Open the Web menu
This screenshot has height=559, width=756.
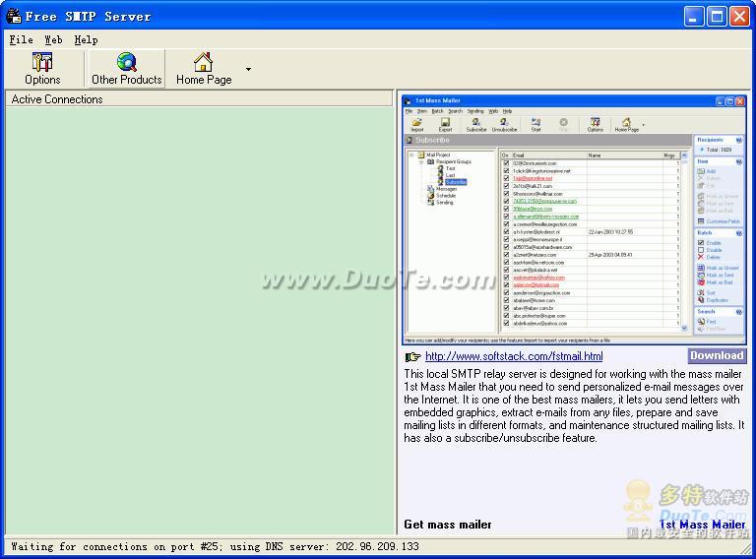(x=53, y=40)
